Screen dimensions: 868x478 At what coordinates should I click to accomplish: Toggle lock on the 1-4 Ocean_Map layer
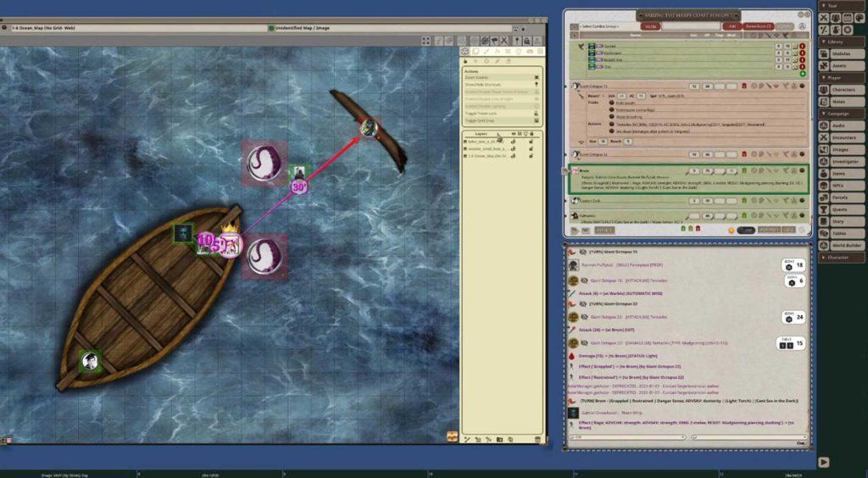click(x=531, y=156)
